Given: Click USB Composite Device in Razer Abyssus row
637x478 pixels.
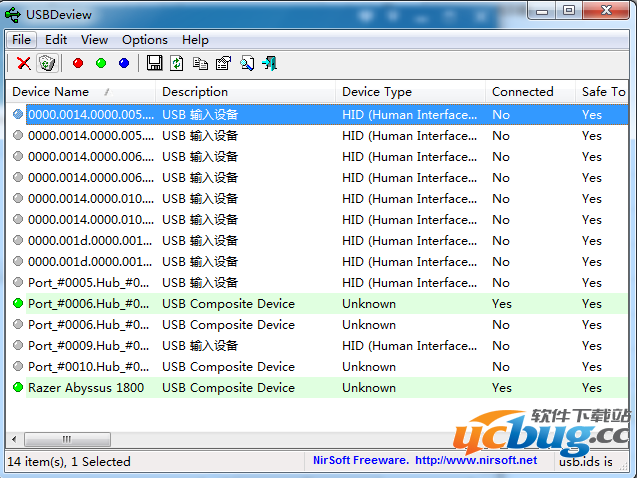Looking at the screenshot, I should (x=228, y=387).
